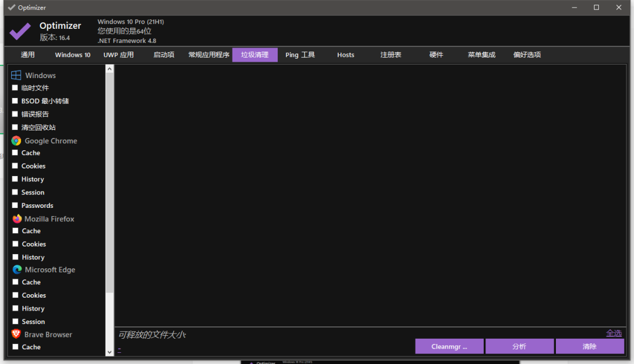Open the 常规应用程序 tab

(x=209, y=55)
